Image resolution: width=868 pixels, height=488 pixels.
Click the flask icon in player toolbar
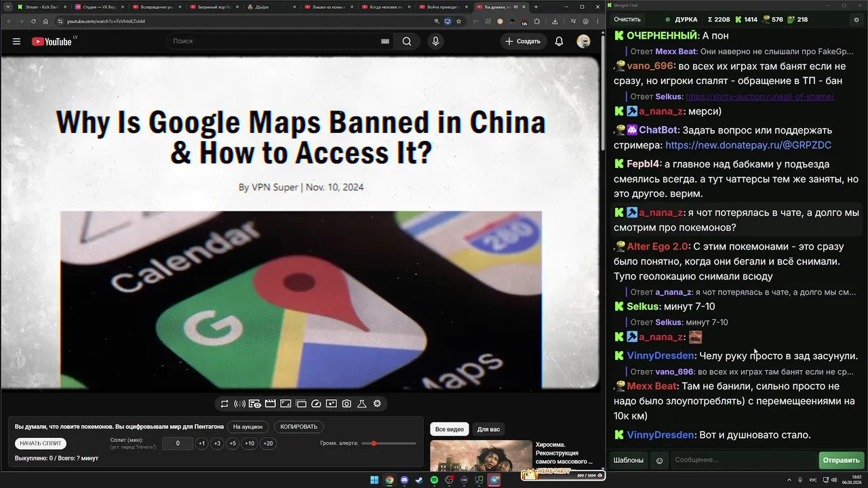coord(362,404)
